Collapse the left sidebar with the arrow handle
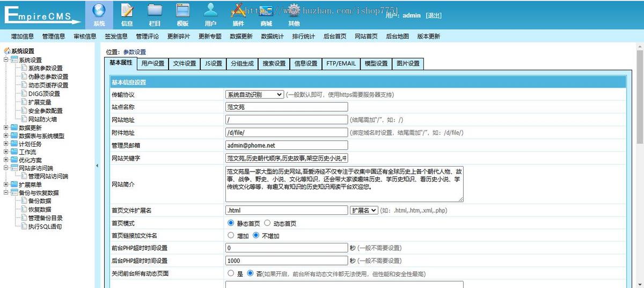 [x=97, y=165]
